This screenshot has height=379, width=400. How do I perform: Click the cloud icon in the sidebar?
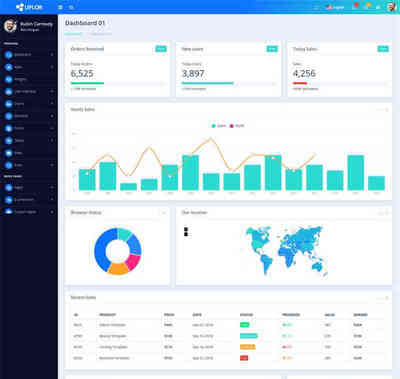coord(9,212)
